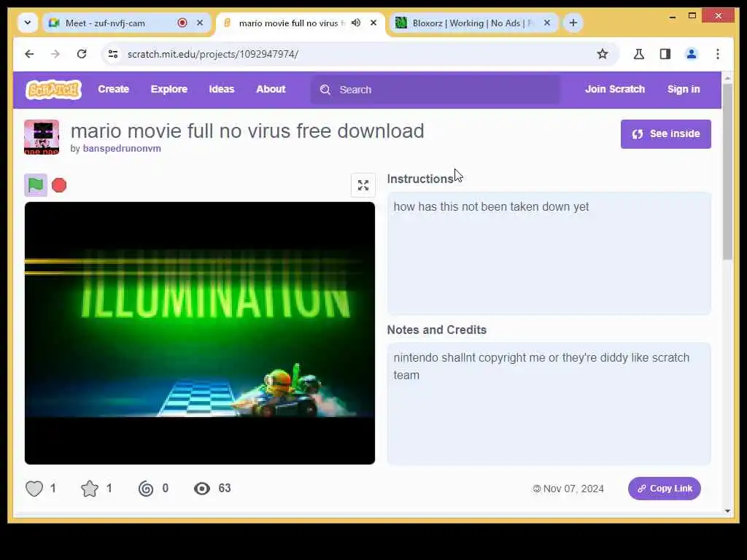The width and height of the screenshot is (747, 560).
Task: Click the See inside button
Action: click(x=665, y=134)
